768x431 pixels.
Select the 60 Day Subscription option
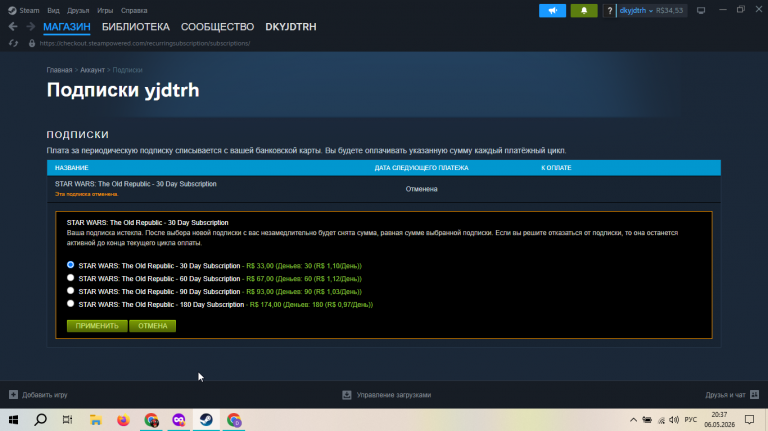(x=71, y=278)
